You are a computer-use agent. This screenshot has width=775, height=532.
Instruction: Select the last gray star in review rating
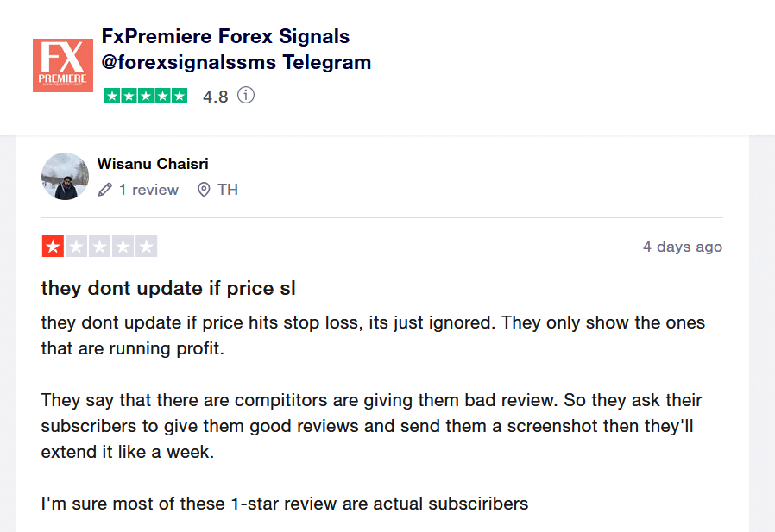(x=146, y=246)
